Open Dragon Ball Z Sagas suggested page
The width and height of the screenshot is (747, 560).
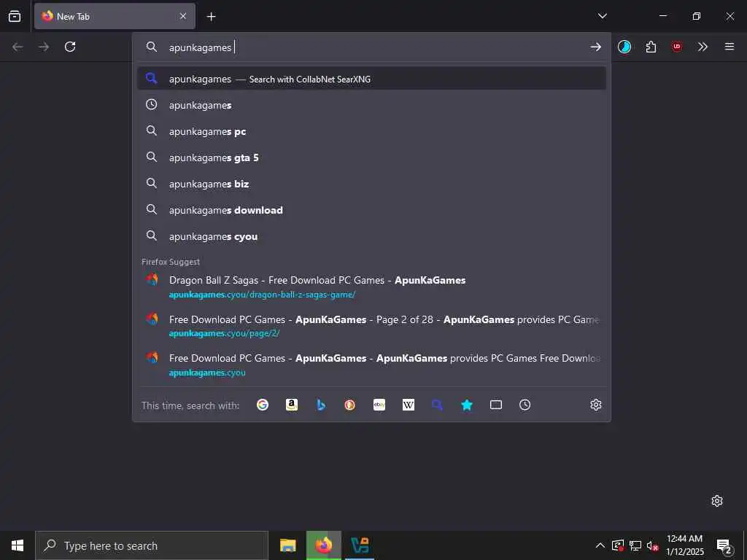[371, 287]
